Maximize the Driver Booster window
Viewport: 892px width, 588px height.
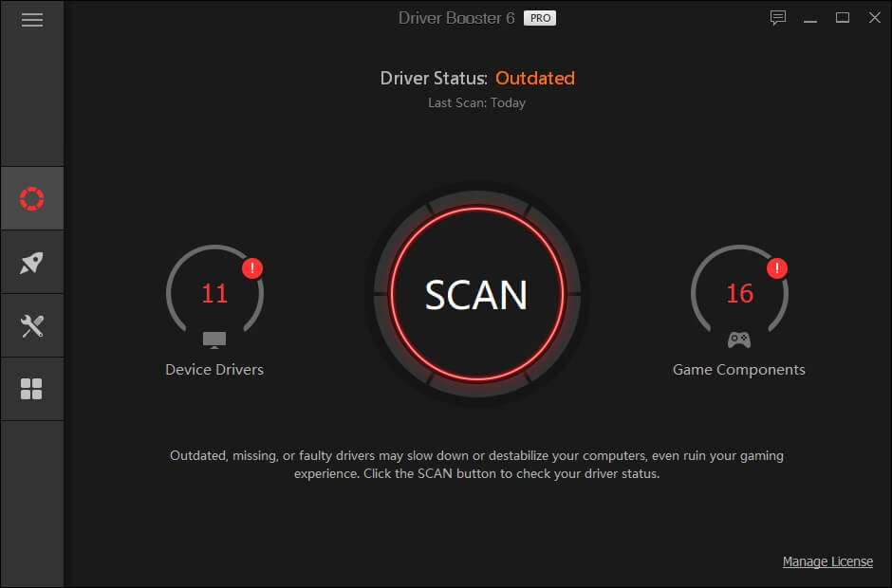coord(843,18)
